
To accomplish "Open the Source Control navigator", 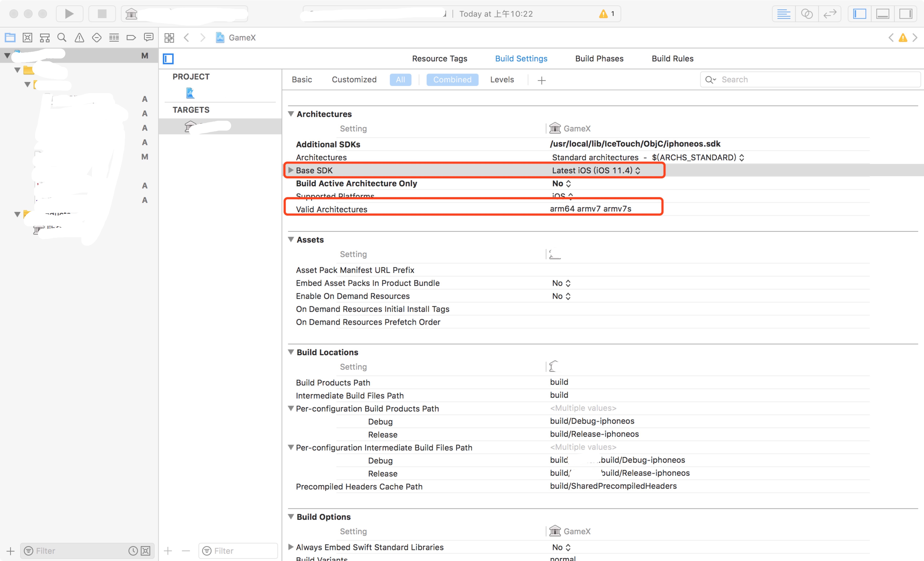I will [27, 38].
